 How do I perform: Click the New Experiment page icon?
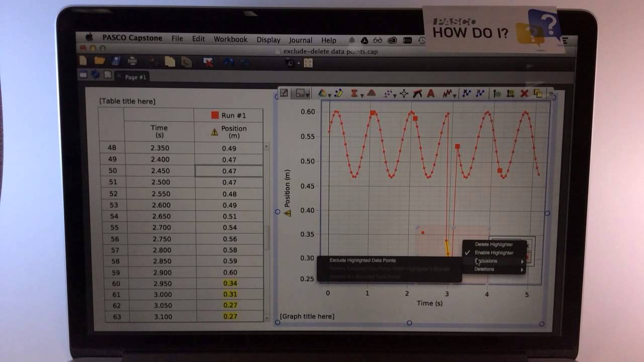pos(83,61)
